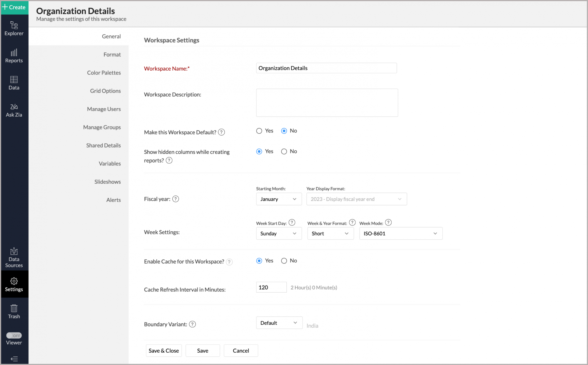Choose No for Show hidden columns option
This screenshot has width=588, height=365.
[284, 151]
